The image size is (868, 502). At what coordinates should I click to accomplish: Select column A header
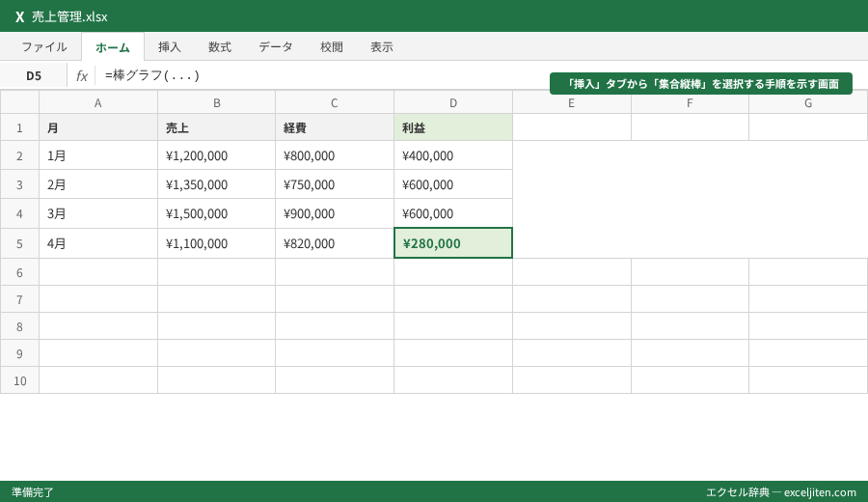(x=98, y=102)
